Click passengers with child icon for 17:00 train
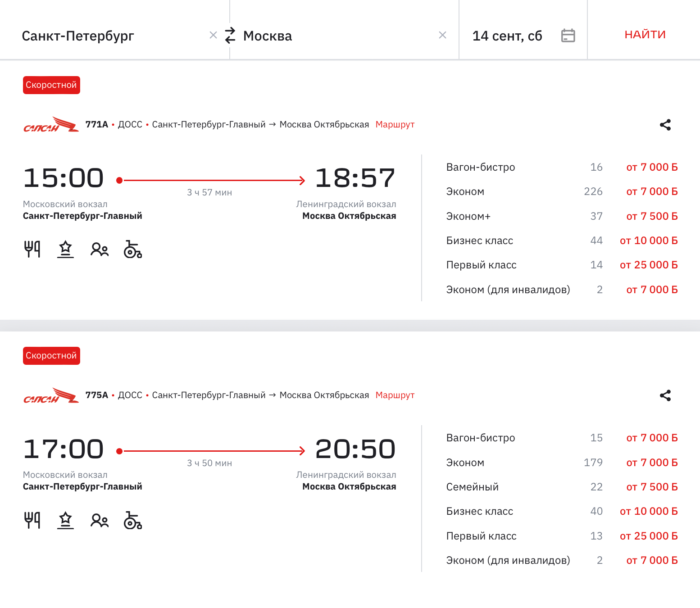This screenshot has height=608, width=700. pyautogui.click(x=100, y=520)
